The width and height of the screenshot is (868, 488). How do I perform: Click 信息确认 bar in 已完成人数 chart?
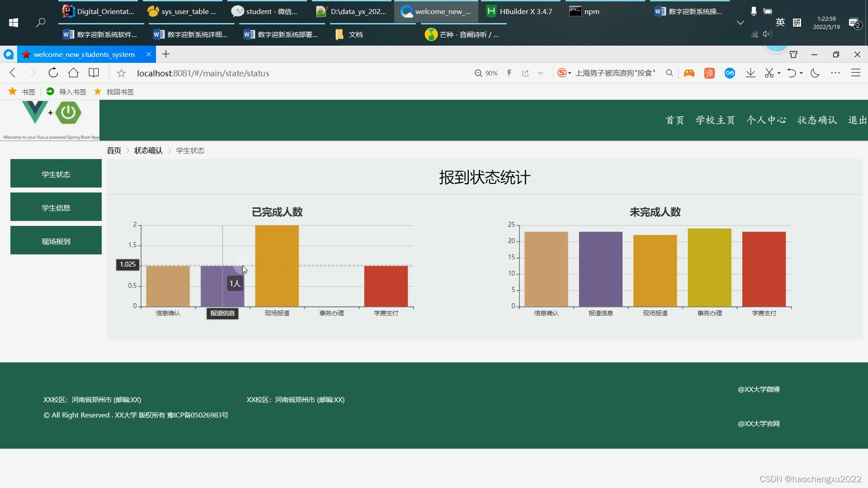pos(168,286)
